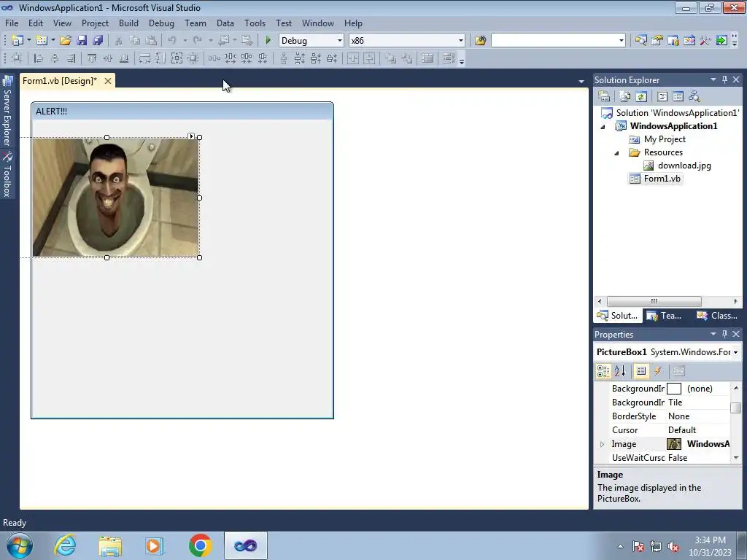This screenshot has width=747, height=560.
Task: Collapse the WindowsApplication1 project node
Action: pyautogui.click(x=603, y=127)
